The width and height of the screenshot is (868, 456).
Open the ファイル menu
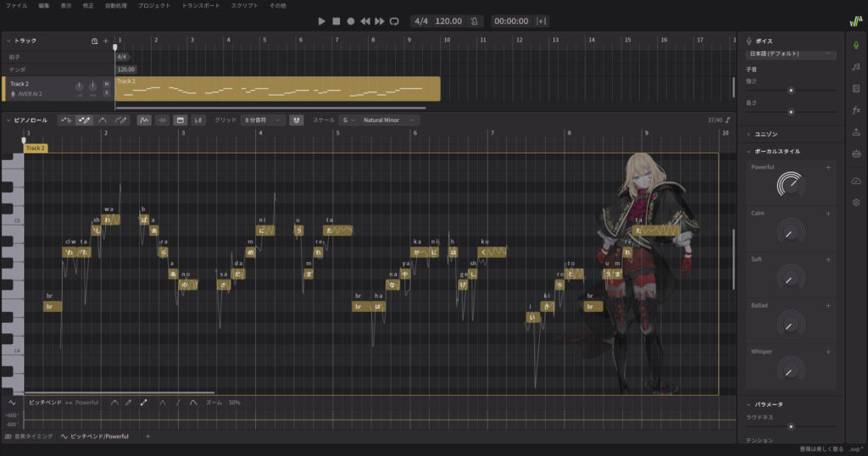pos(15,5)
